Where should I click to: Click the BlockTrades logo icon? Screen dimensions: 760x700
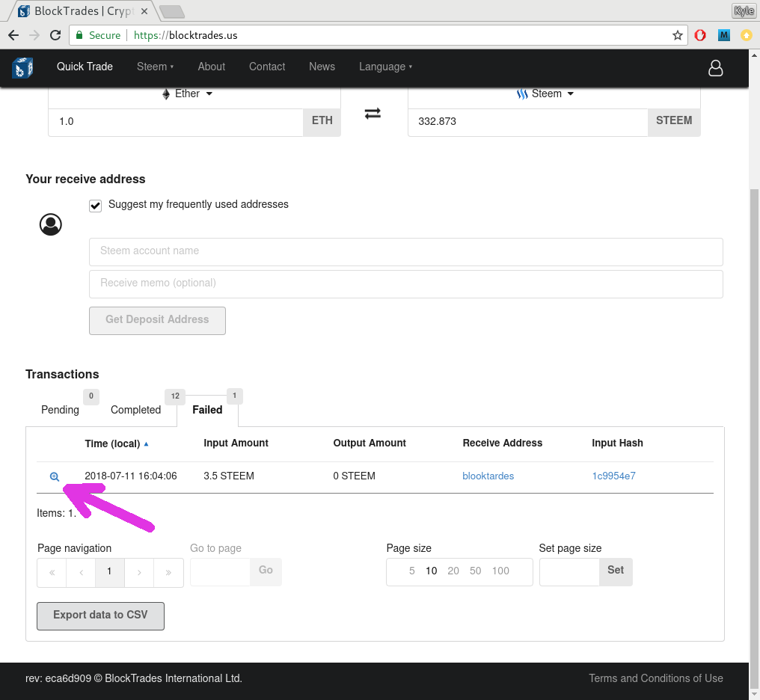pyautogui.click(x=22, y=67)
